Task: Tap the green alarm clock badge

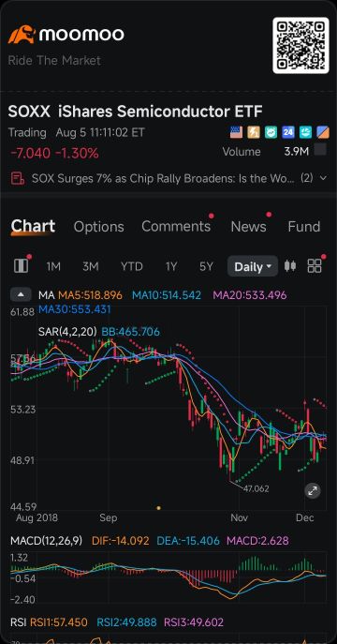Action: [271, 132]
